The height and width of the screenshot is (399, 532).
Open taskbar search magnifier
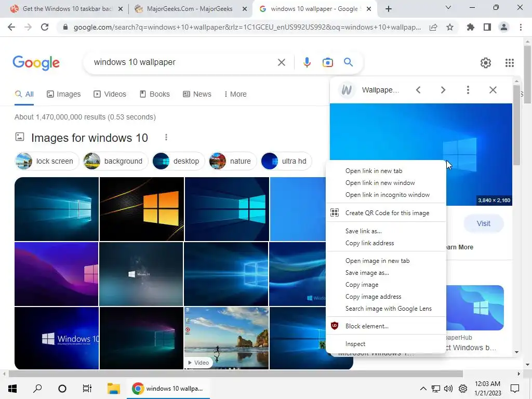[37, 388]
